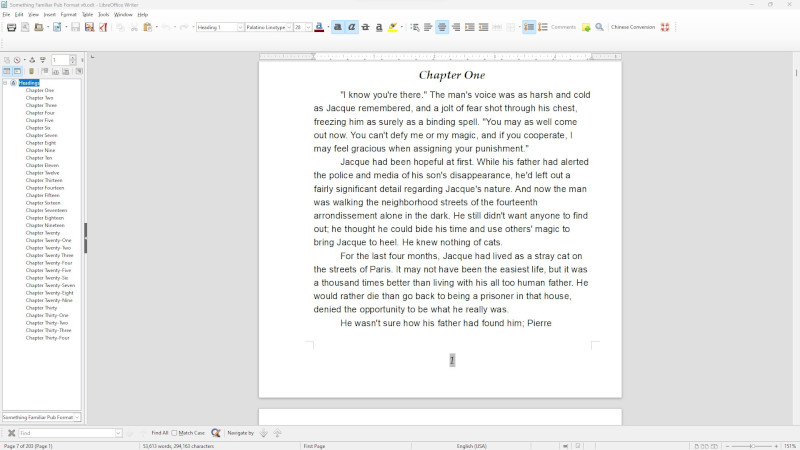The width and height of the screenshot is (800, 450).
Task: Open the Highlighting color dropdown arrow
Action: pos(402,27)
